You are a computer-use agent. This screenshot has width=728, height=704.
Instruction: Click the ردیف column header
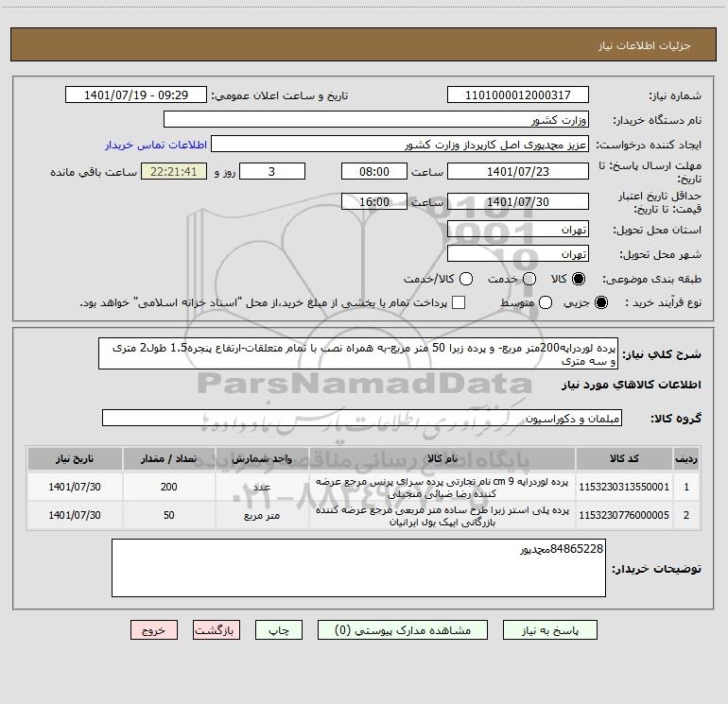coord(686,458)
